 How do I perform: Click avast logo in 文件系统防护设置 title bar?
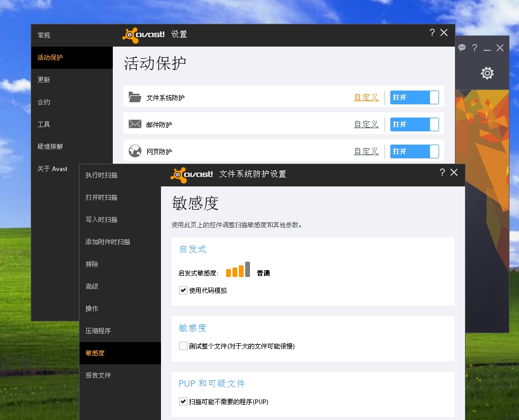192,174
